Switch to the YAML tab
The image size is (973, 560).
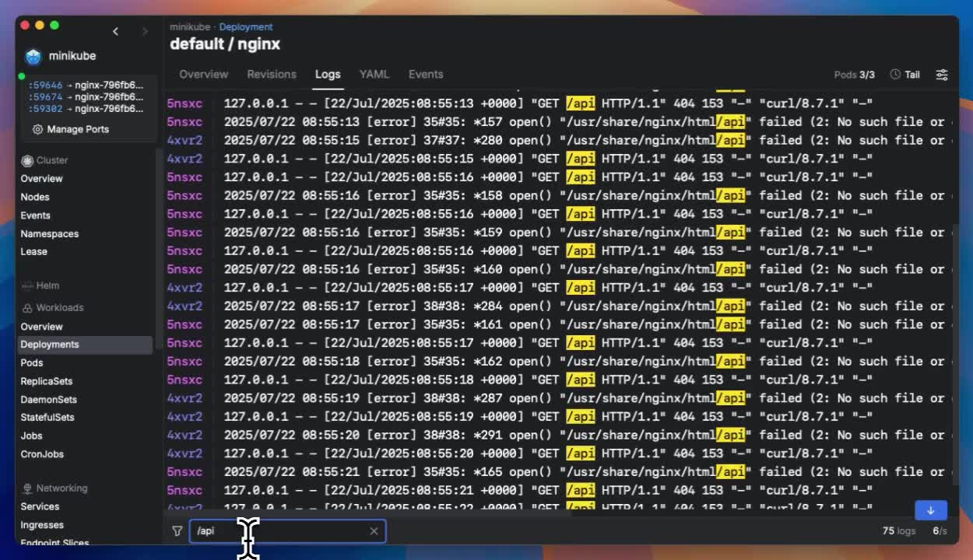[374, 75]
